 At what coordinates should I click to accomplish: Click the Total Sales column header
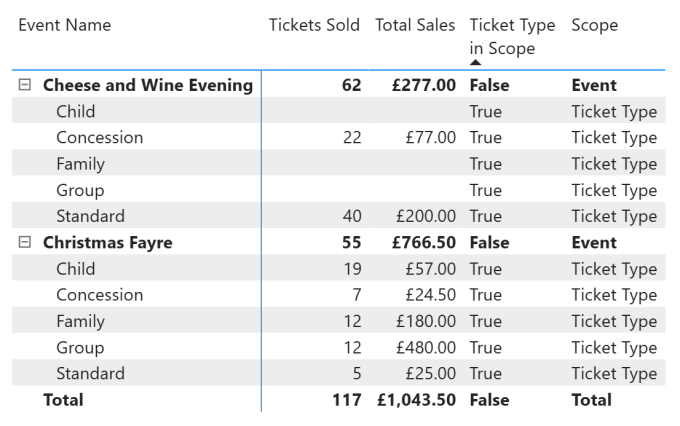coord(415,25)
